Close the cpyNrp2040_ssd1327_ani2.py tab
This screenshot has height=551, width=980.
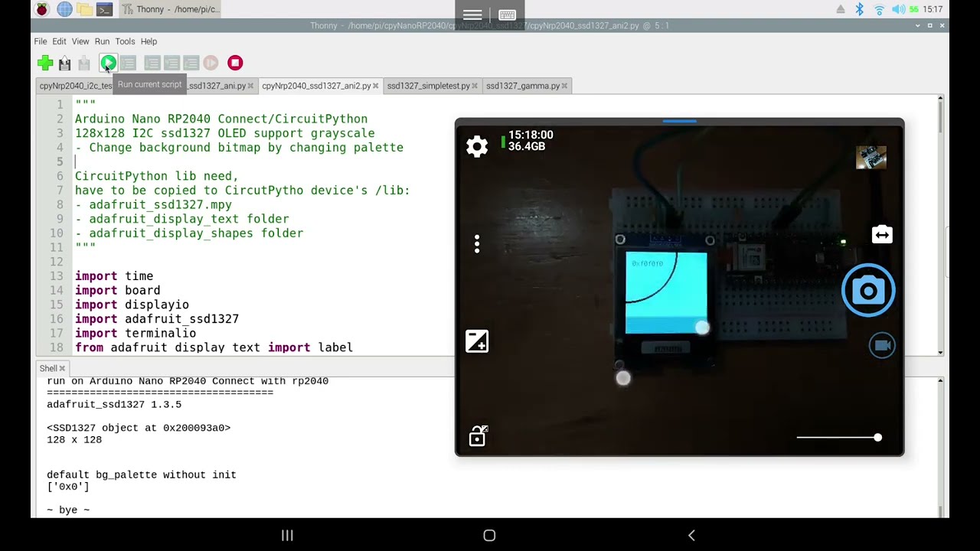376,86
